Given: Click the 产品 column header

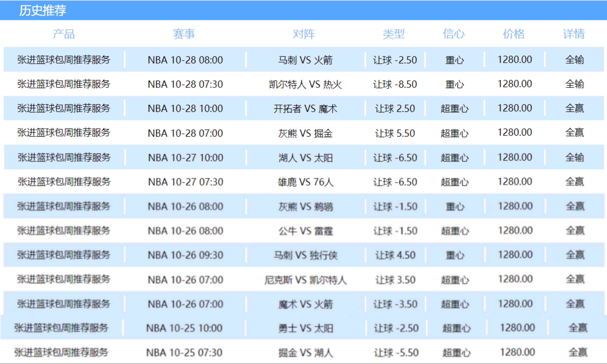Looking at the screenshot, I should (x=64, y=34).
